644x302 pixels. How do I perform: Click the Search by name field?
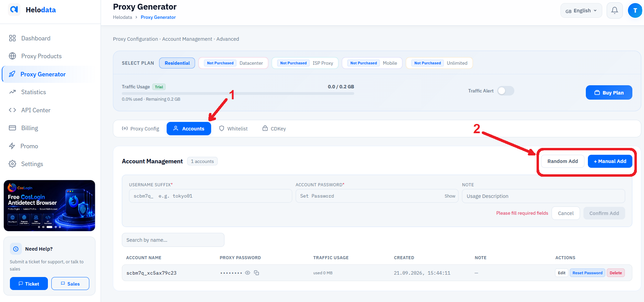point(173,240)
